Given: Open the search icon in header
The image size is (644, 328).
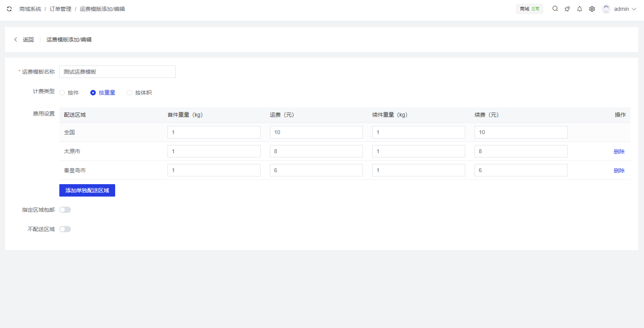Looking at the screenshot, I should (x=555, y=9).
